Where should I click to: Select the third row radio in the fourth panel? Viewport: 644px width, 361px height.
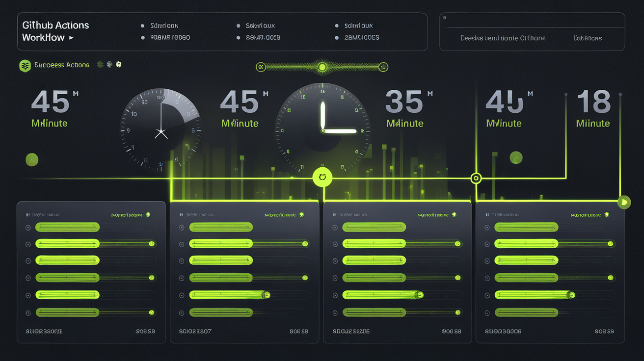(x=487, y=261)
